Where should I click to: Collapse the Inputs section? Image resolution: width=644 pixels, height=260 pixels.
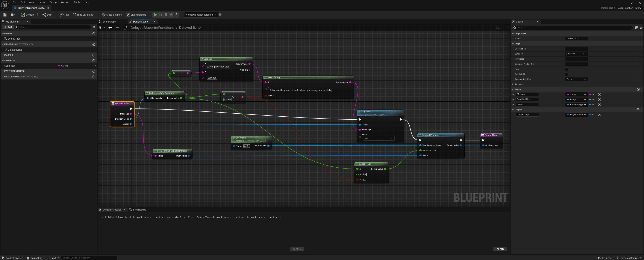click(513, 89)
